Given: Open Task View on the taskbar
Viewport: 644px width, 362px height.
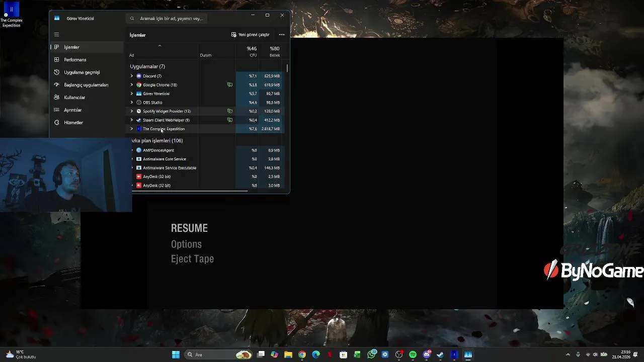Looking at the screenshot, I should coord(261,354).
